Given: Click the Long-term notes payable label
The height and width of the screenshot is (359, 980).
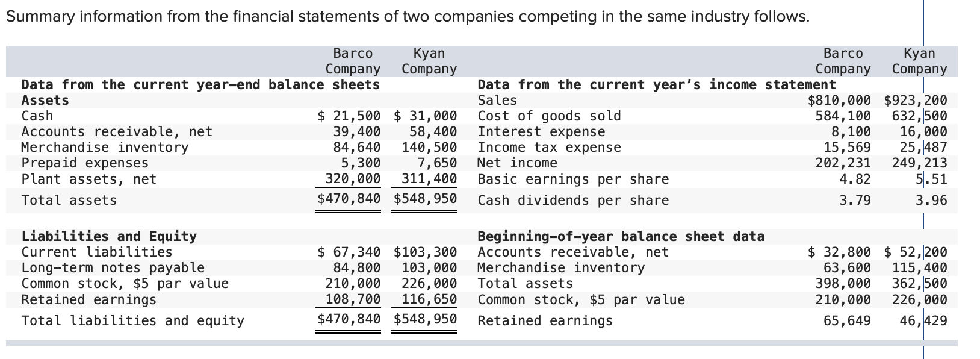Looking at the screenshot, I should [113, 267].
